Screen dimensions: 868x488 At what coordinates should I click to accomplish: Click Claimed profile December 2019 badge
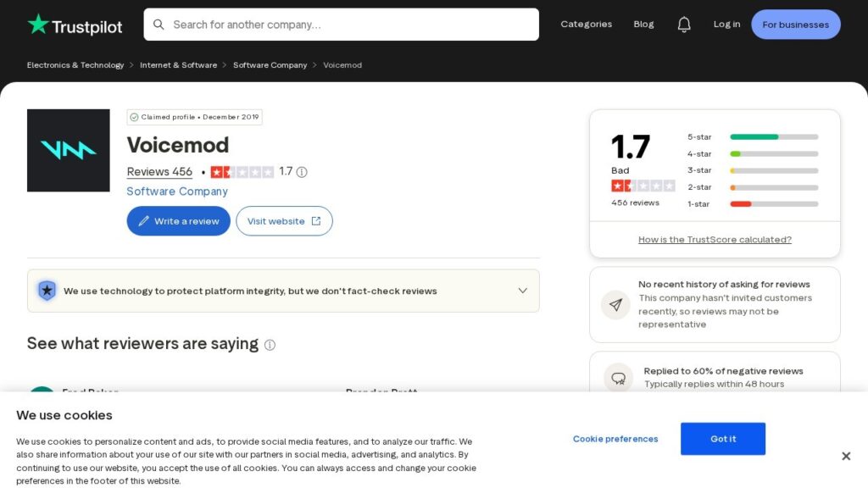(195, 117)
